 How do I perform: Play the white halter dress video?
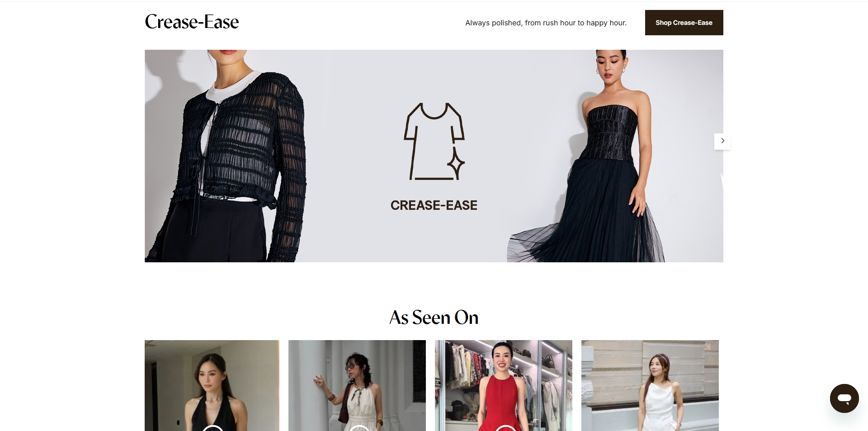(x=359, y=428)
